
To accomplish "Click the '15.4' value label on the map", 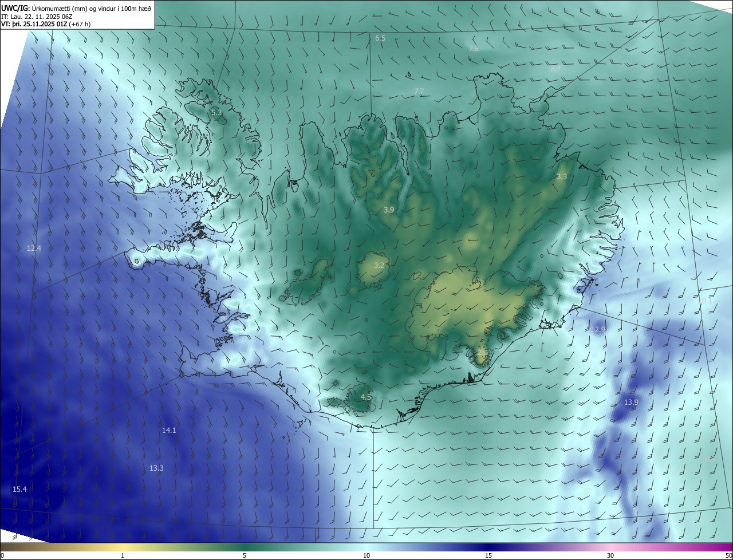I will (19, 489).
